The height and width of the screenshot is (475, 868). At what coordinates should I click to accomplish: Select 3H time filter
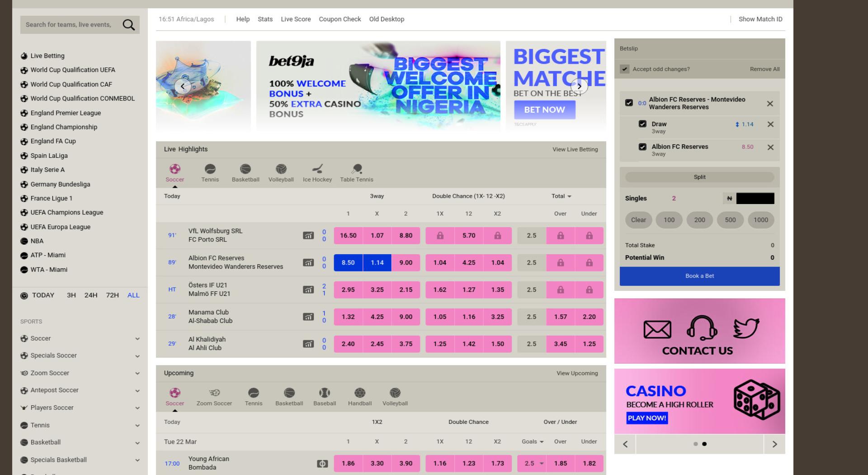(71, 295)
